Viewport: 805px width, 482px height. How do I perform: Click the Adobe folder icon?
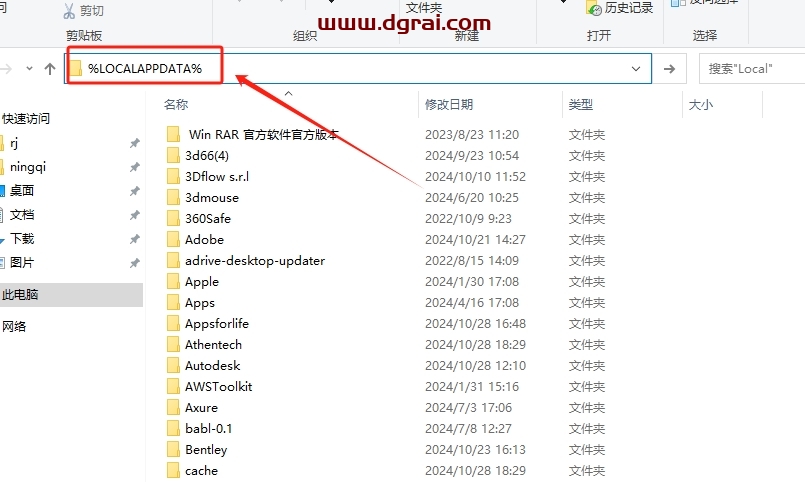coord(174,240)
